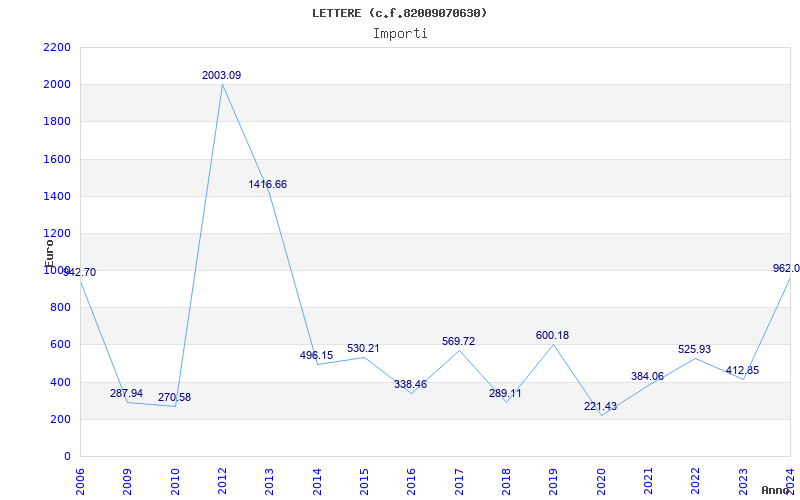
Task: Click the 2018 x-axis year
Action: (506, 482)
